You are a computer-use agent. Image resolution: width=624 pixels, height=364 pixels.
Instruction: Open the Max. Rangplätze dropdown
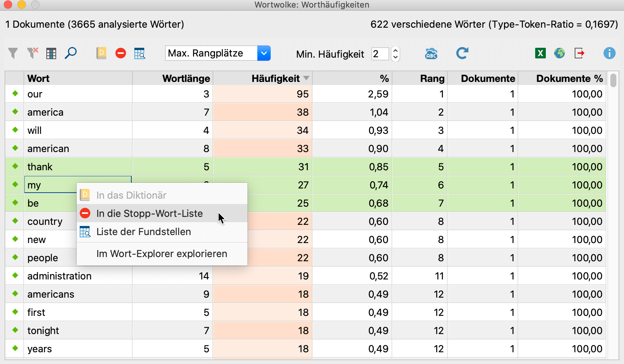[218, 53]
